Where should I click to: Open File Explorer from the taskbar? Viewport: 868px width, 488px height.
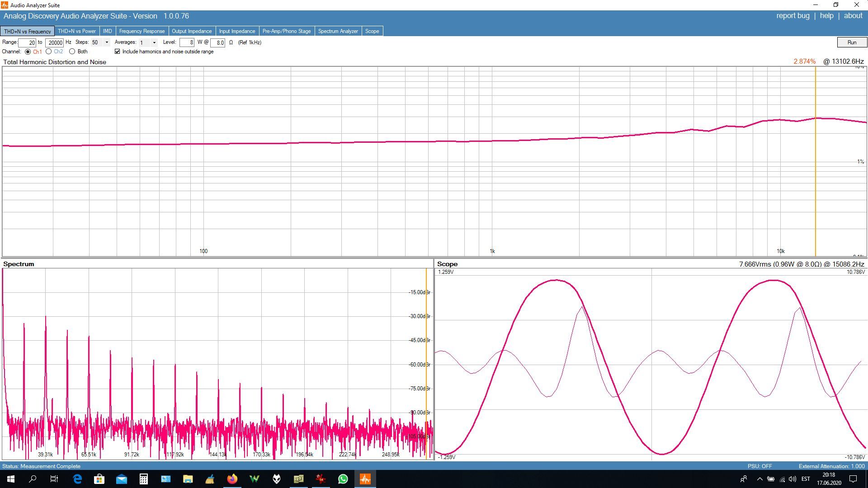coord(188,479)
